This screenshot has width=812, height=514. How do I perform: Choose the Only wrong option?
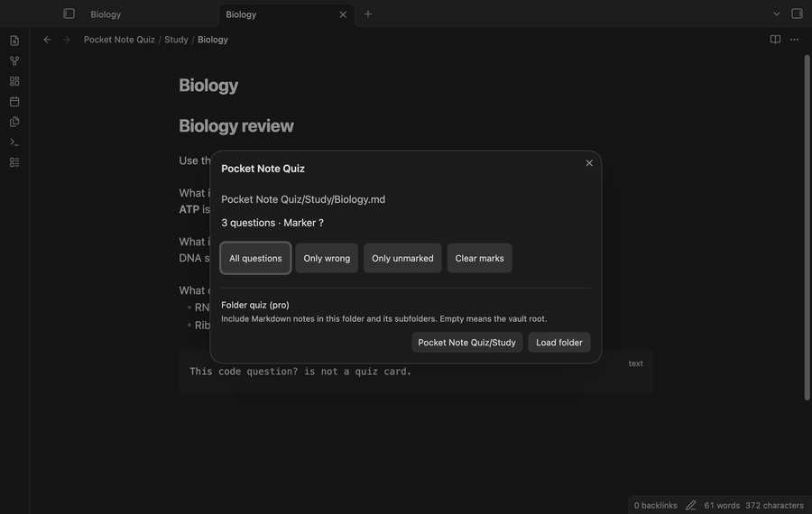click(327, 258)
